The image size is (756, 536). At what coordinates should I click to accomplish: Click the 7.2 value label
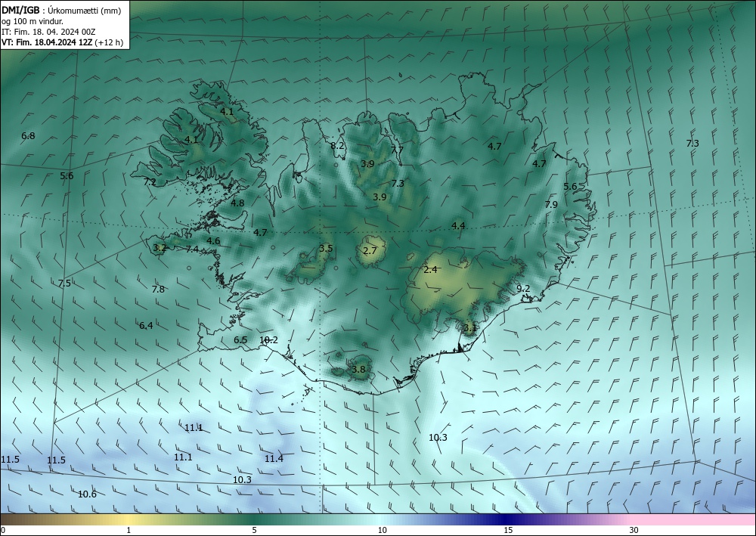pos(150,182)
